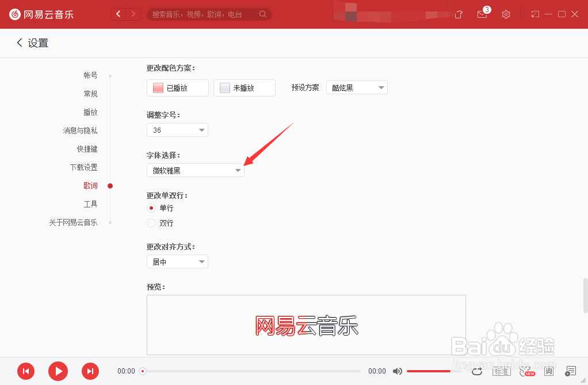Start playback with the play button
This screenshot has height=385, width=588.
(x=58, y=371)
